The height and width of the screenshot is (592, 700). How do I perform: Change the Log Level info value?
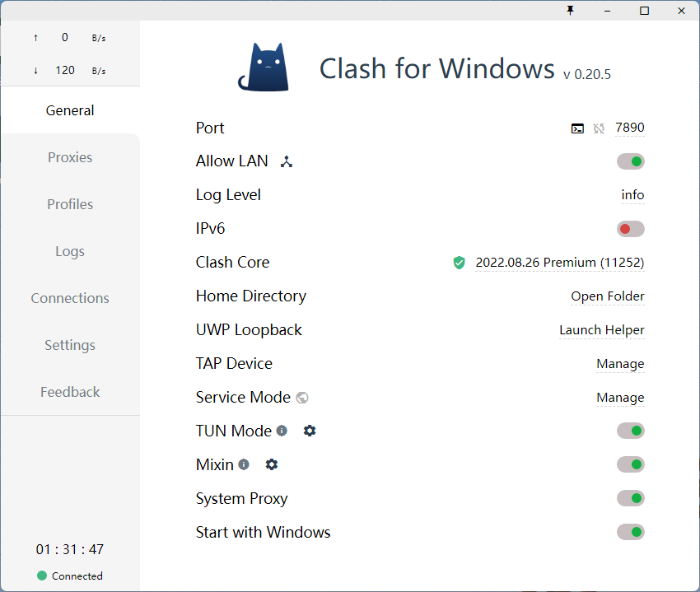(632, 195)
